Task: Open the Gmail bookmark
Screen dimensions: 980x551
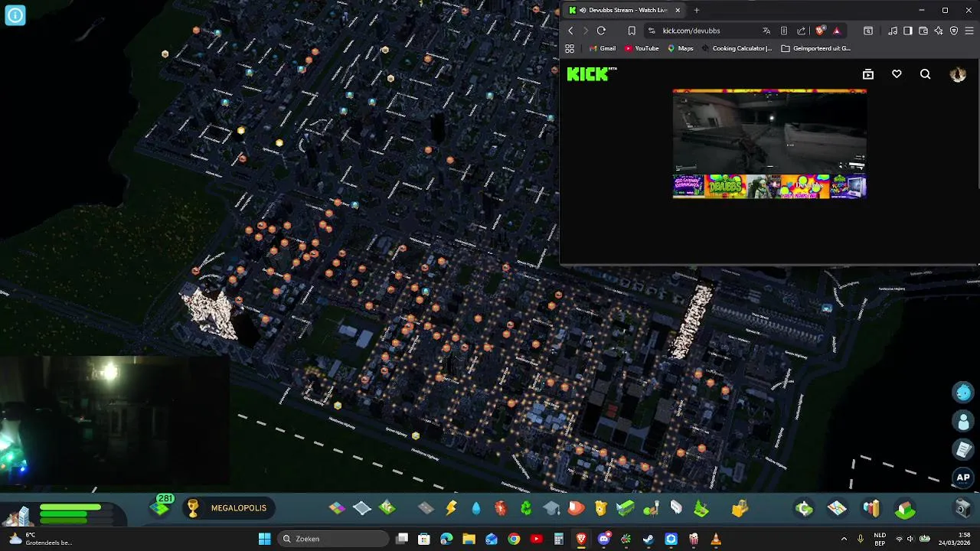Action: click(602, 48)
